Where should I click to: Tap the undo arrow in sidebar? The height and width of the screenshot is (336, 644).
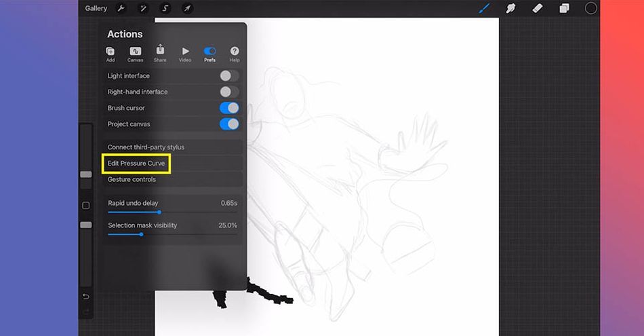(86, 297)
